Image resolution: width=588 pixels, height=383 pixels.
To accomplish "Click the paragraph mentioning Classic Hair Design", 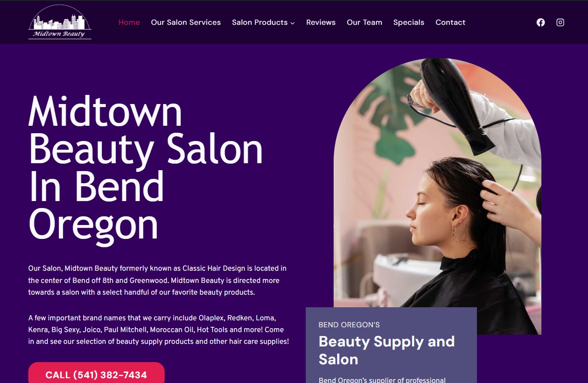I will click(x=157, y=280).
